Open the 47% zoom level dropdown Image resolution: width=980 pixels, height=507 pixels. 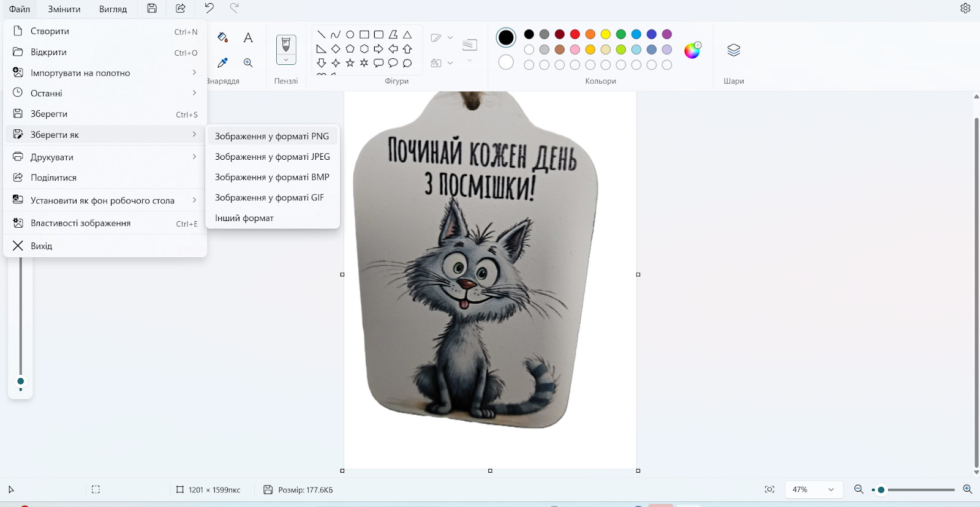coord(813,489)
